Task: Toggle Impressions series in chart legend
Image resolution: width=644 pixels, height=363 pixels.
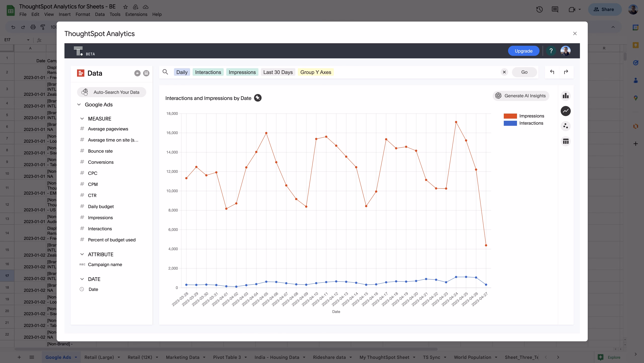Action: click(x=524, y=116)
